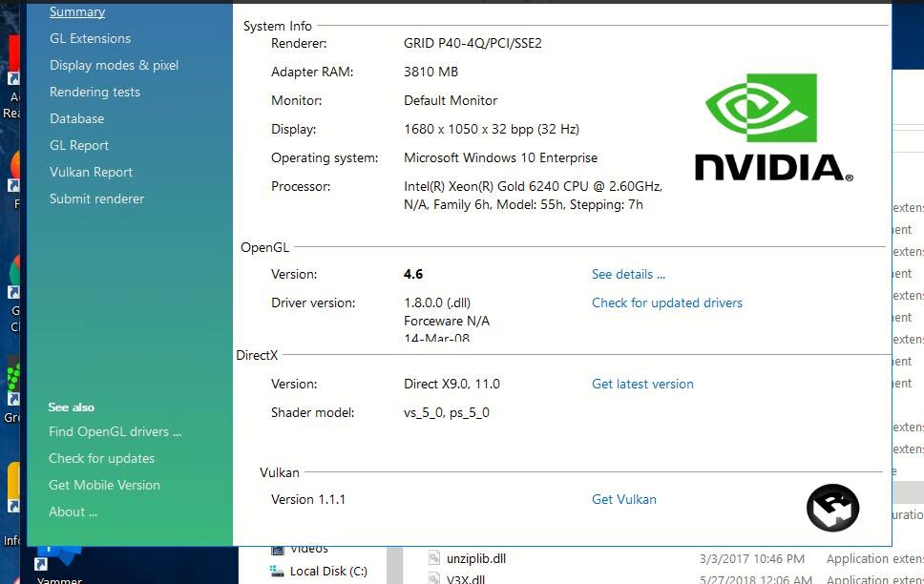
Task: Open the About entry in sidebar
Action: click(73, 511)
